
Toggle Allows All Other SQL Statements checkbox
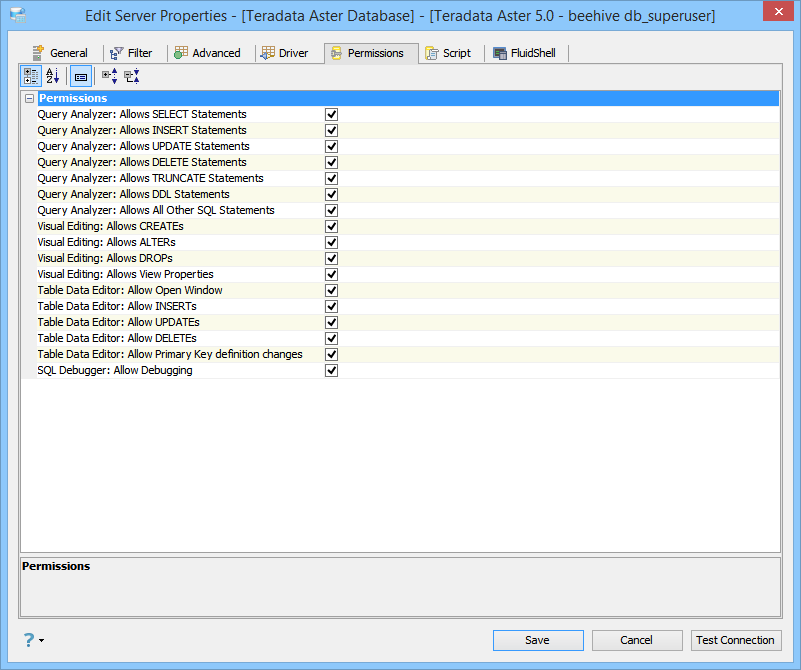click(332, 210)
